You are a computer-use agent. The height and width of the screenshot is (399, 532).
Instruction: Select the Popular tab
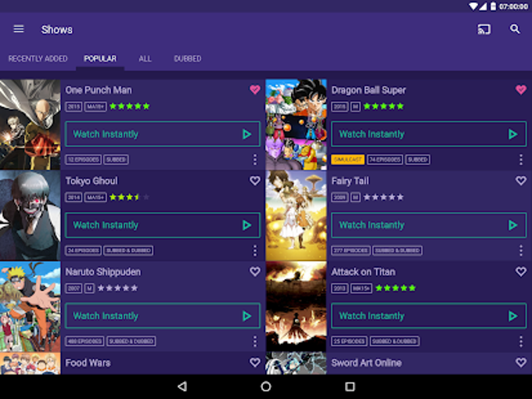(x=100, y=59)
